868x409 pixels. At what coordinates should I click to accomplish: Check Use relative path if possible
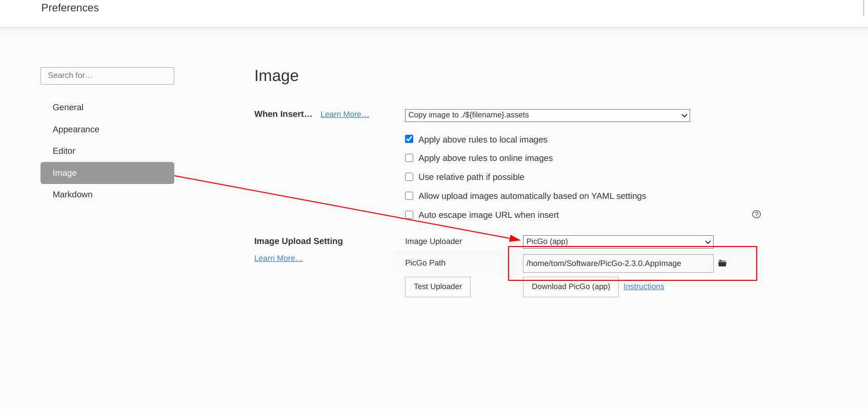point(409,177)
